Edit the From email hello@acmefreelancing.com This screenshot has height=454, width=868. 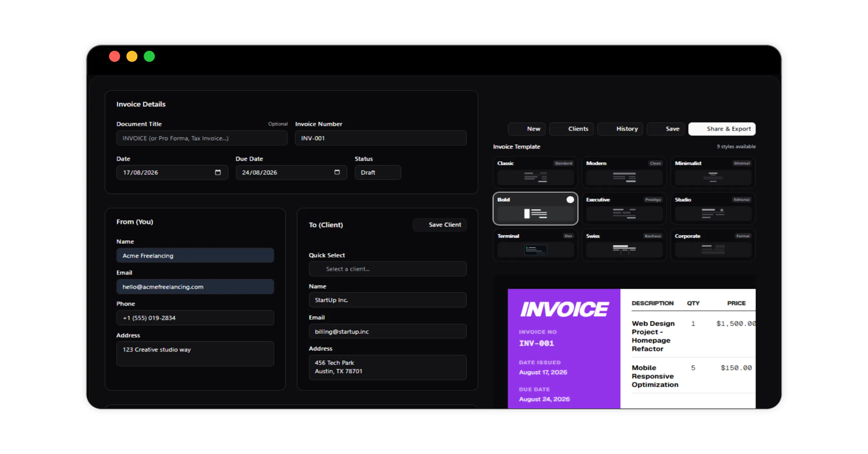point(195,287)
